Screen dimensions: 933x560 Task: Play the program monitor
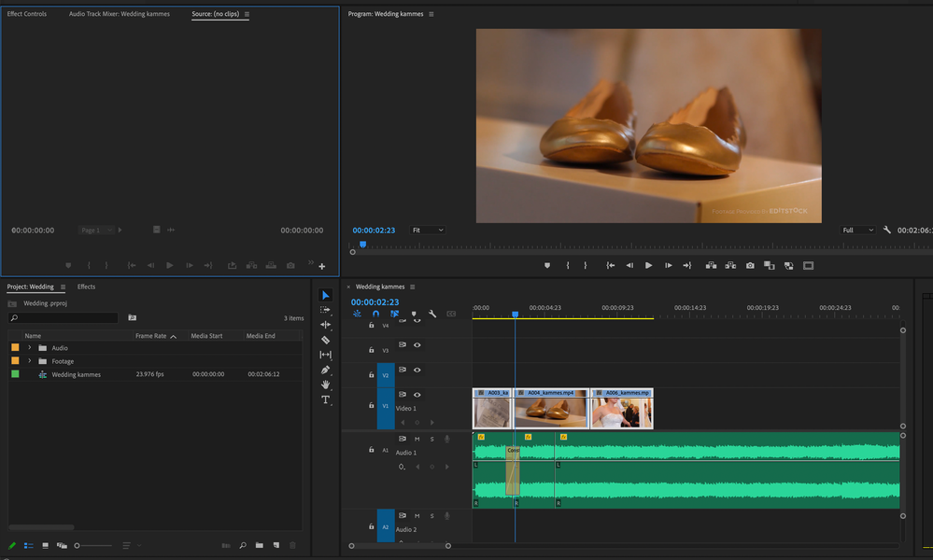(x=648, y=265)
